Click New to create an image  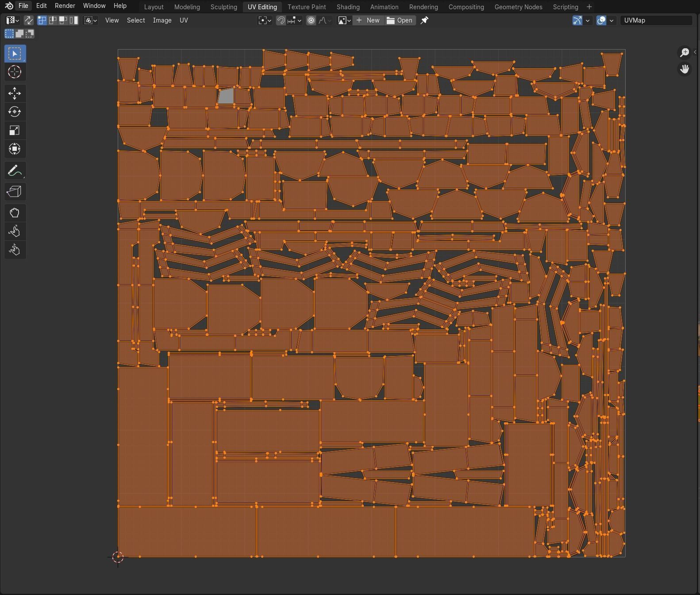pyautogui.click(x=368, y=20)
